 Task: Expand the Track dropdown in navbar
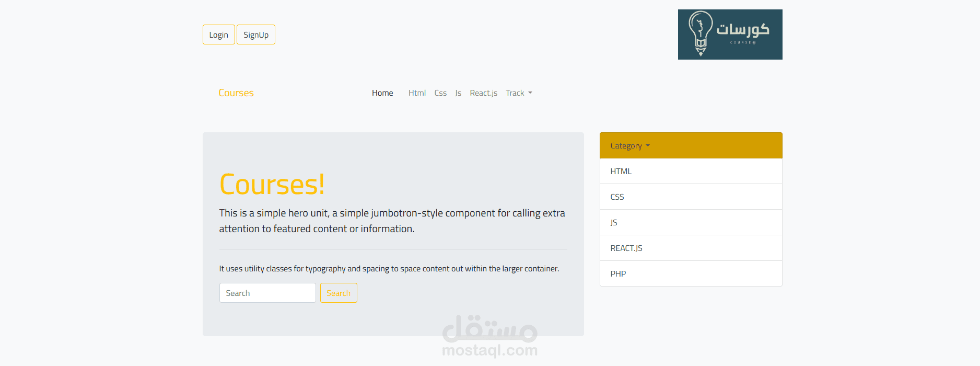pos(519,93)
